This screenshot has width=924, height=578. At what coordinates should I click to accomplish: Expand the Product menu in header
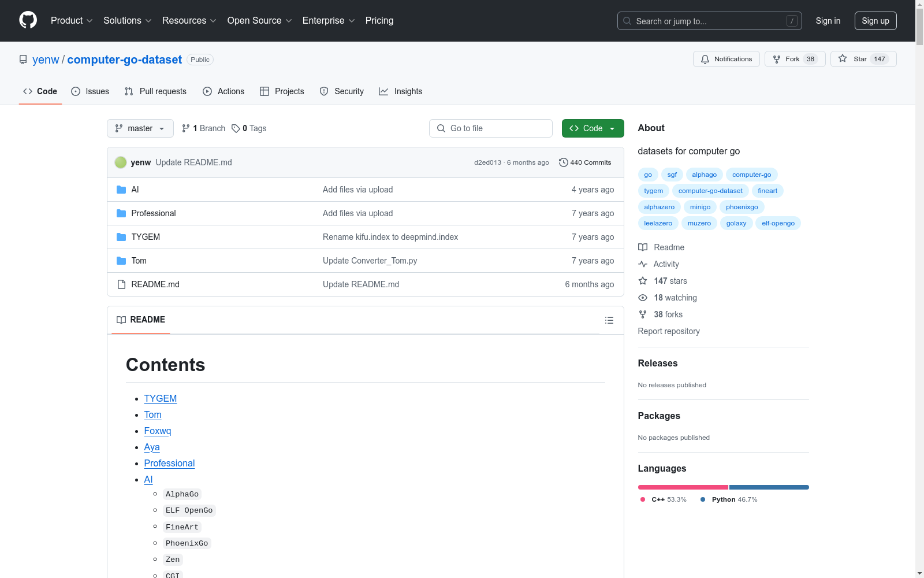click(72, 21)
